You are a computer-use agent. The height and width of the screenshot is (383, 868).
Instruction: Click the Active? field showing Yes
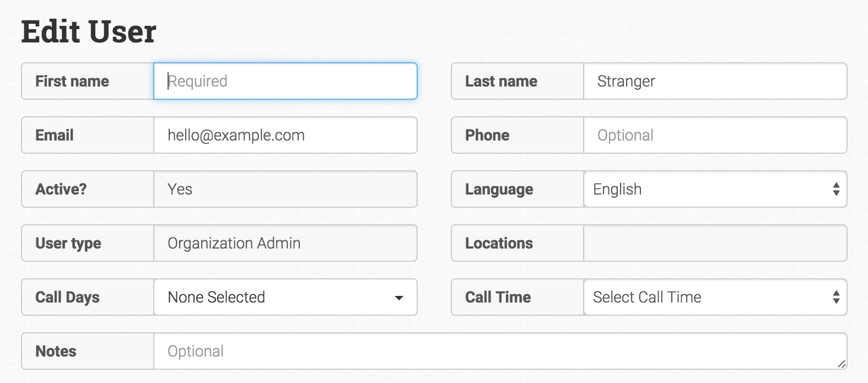coord(285,189)
